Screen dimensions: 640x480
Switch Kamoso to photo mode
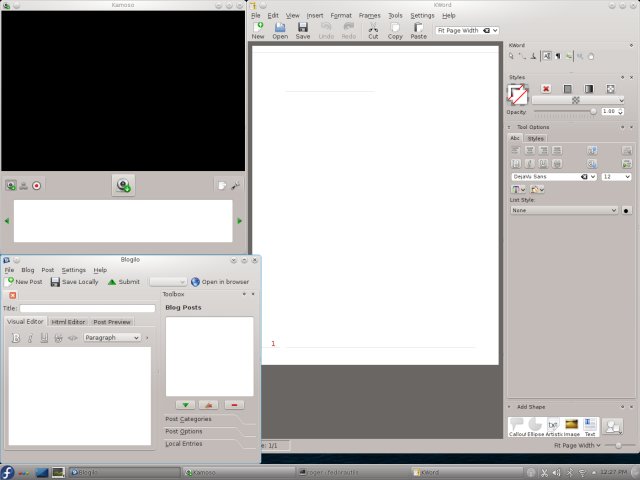coord(11,186)
